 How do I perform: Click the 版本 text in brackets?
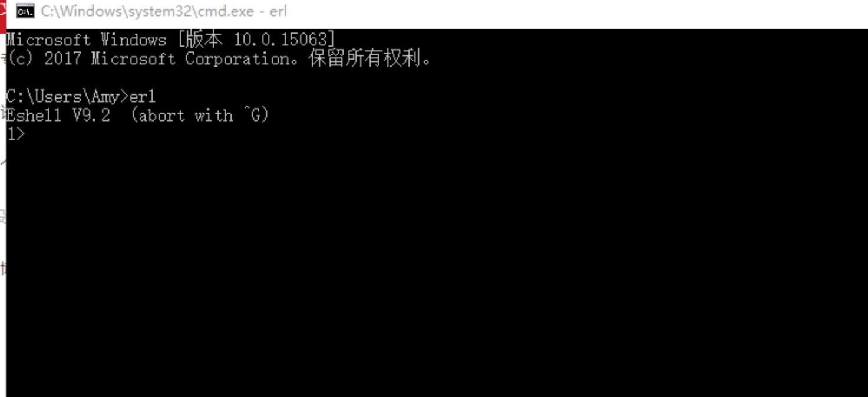(x=204, y=40)
